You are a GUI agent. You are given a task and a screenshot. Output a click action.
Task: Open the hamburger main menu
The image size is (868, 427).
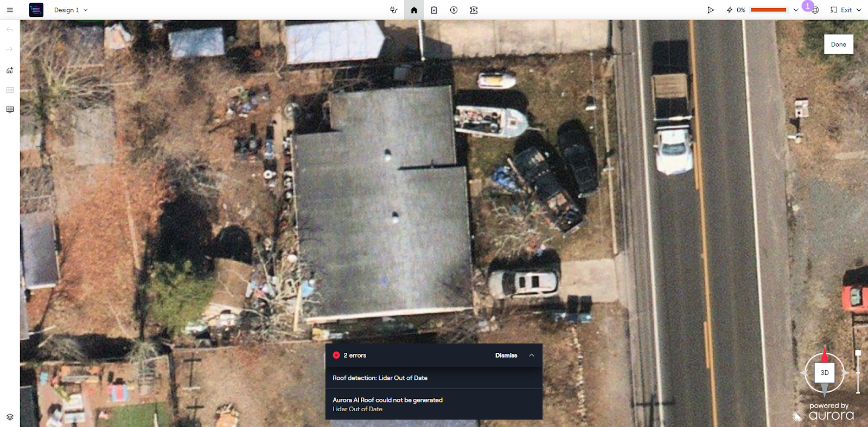pyautogui.click(x=10, y=10)
